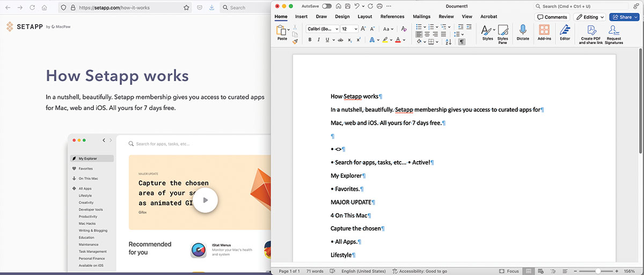Toggle the AutoSave switch
Viewport: 644px width, 275px height.
point(327,6)
